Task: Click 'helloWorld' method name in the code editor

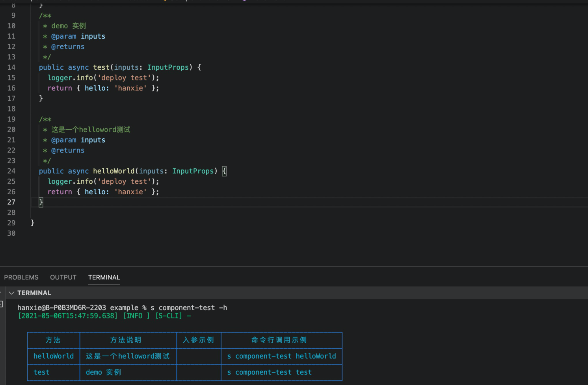Action: 114,171
